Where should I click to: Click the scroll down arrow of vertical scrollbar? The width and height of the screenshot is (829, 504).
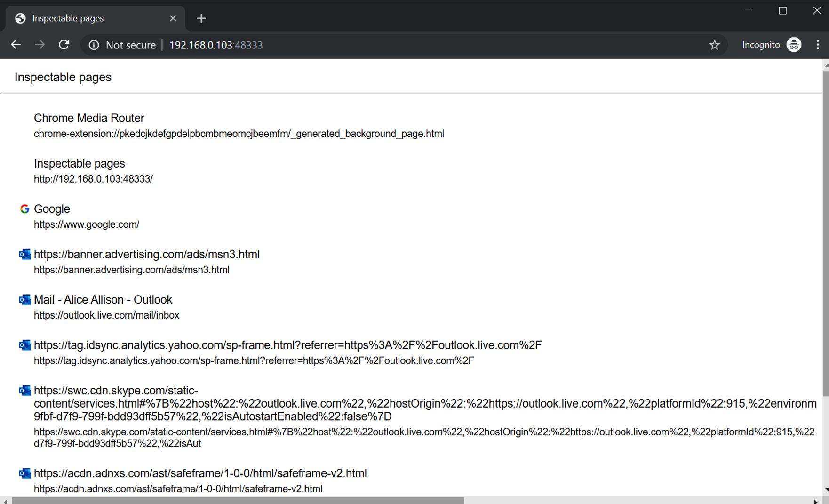pyautogui.click(x=826, y=490)
